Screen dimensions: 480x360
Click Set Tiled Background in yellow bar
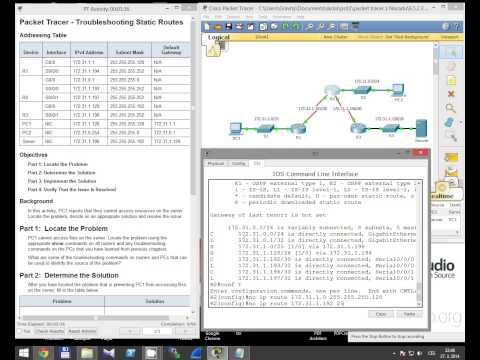[407, 37]
